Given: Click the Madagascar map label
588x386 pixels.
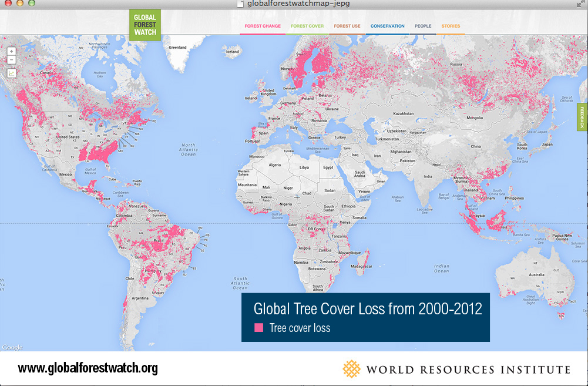Looking at the screenshot, I should point(361,266).
